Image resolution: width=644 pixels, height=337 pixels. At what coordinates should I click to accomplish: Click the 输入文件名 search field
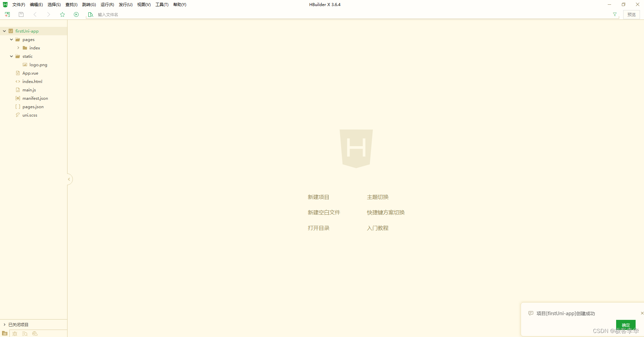(x=353, y=14)
